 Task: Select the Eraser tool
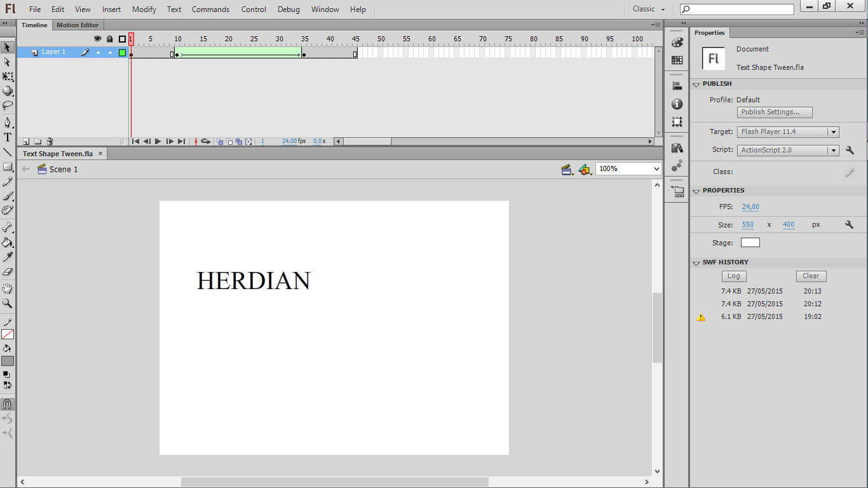pyautogui.click(x=8, y=271)
